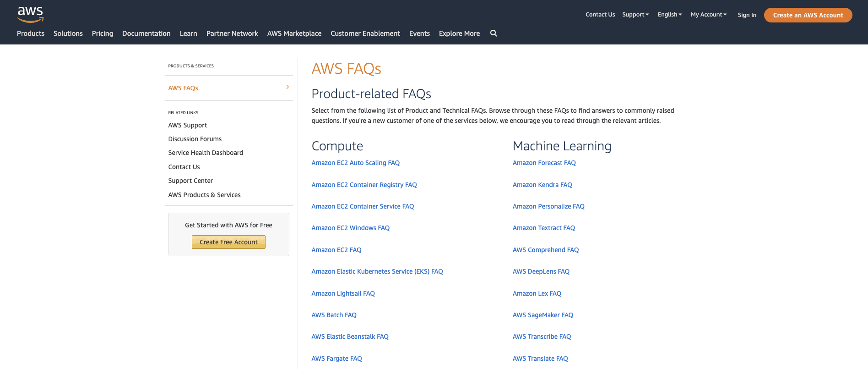Select AWS Products & Services in related links

pyautogui.click(x=204, y=194)
